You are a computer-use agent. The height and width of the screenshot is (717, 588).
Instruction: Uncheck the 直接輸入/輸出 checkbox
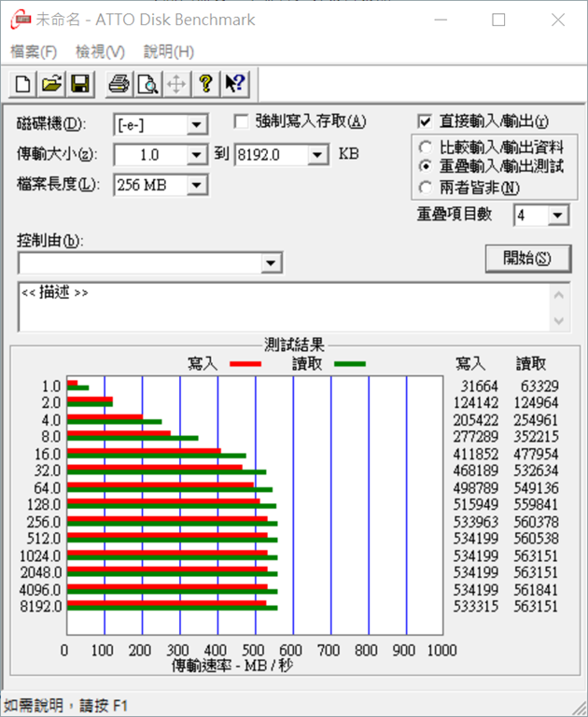426,121
